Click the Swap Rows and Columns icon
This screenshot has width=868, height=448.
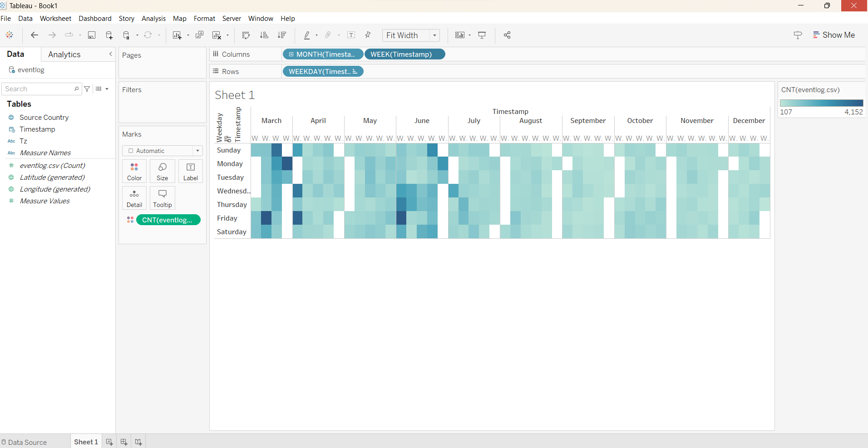click(x=246, y=35)
